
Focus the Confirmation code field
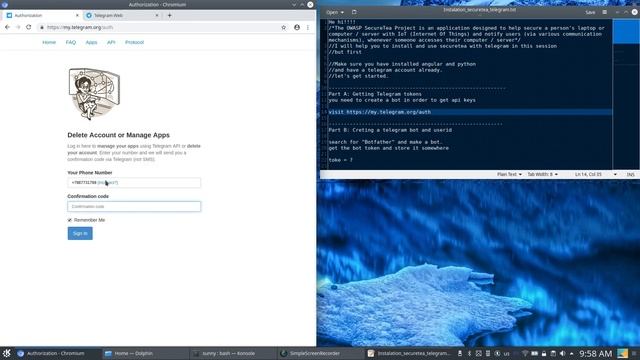[x=134, y=207]
